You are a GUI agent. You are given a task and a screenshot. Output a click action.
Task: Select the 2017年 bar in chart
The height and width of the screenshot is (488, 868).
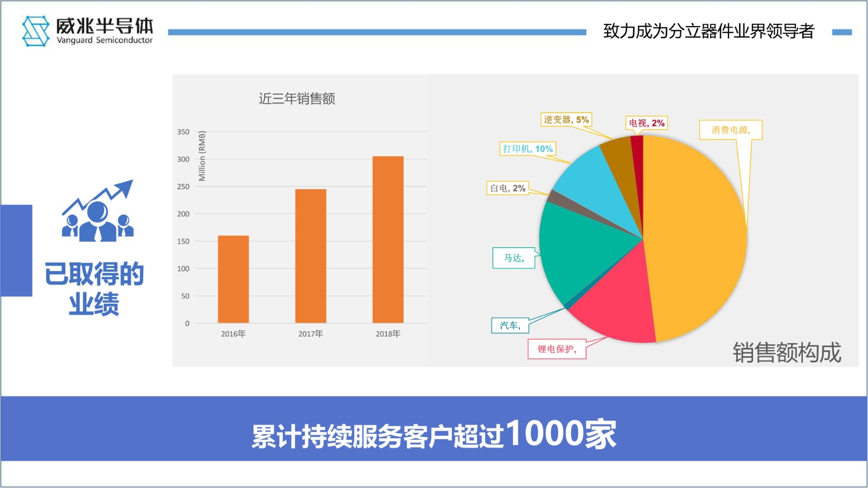point(310,256)
